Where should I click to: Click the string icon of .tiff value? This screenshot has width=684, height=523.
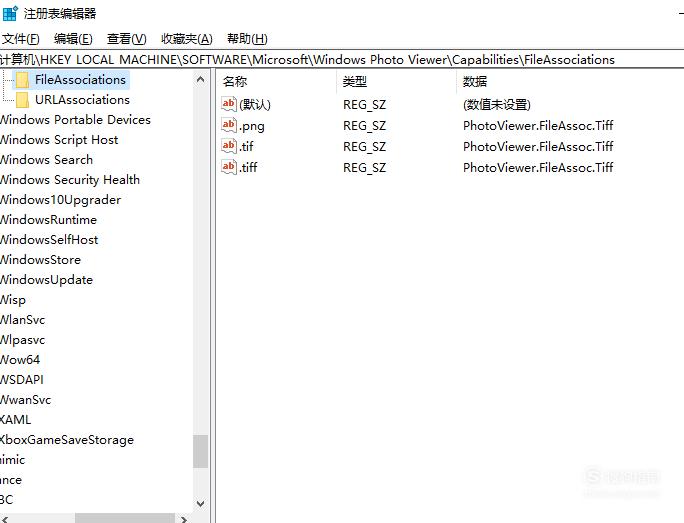[229, 167]
